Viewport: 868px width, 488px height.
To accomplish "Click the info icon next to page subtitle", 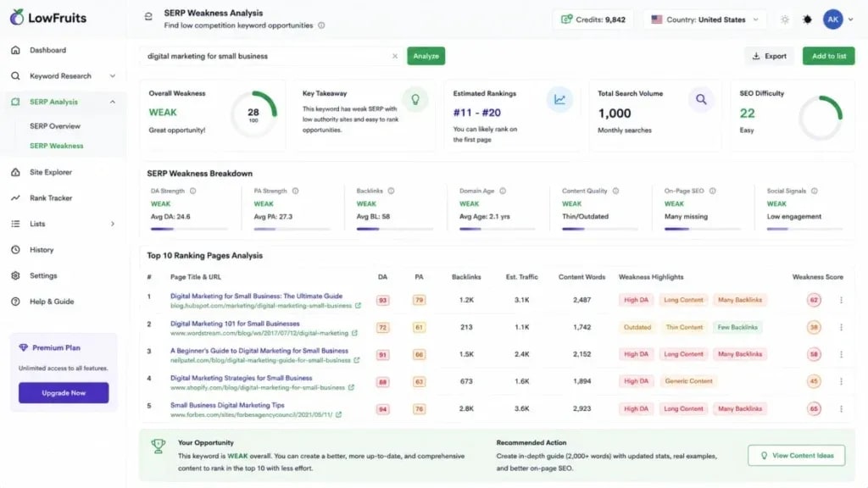I will coord(321,25).
